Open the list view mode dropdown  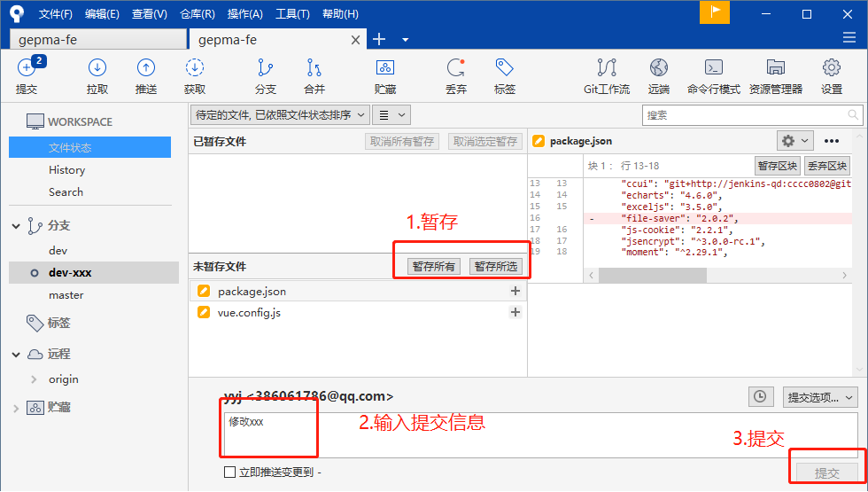(x=391, y=115)
